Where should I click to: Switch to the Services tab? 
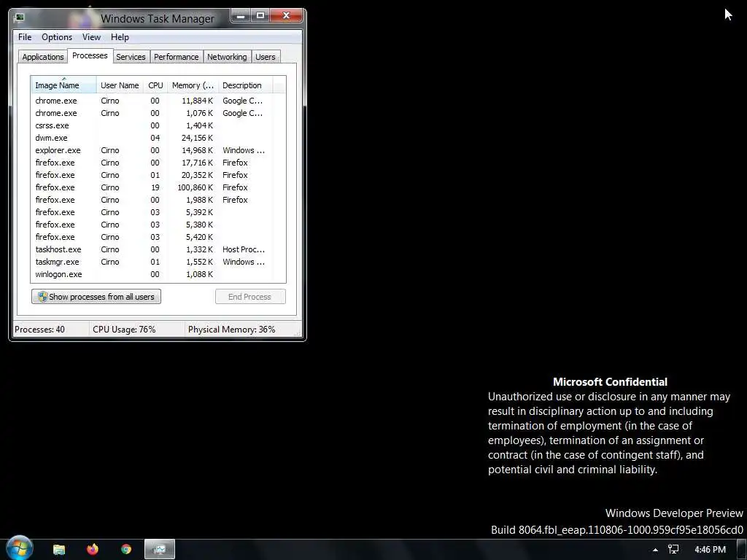[x=131, y=57]
